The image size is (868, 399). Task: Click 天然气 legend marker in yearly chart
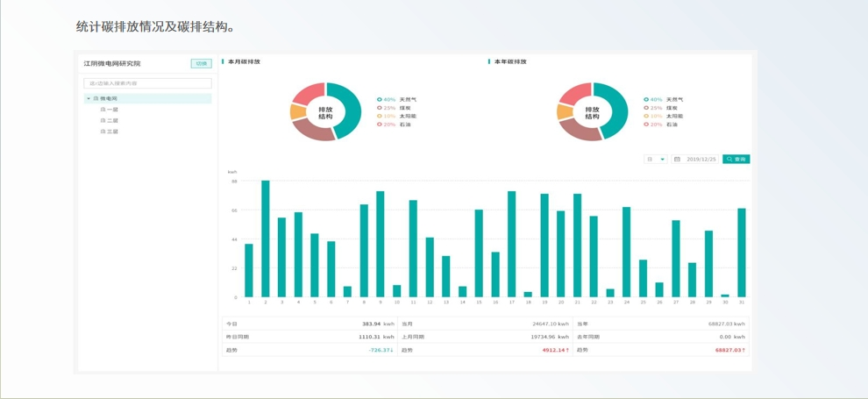(646, 100)
